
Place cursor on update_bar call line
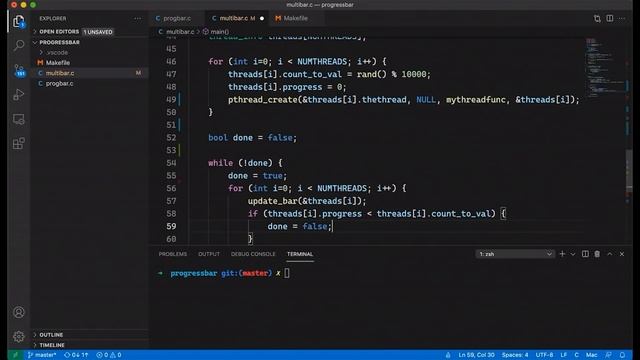coord(307,201)
